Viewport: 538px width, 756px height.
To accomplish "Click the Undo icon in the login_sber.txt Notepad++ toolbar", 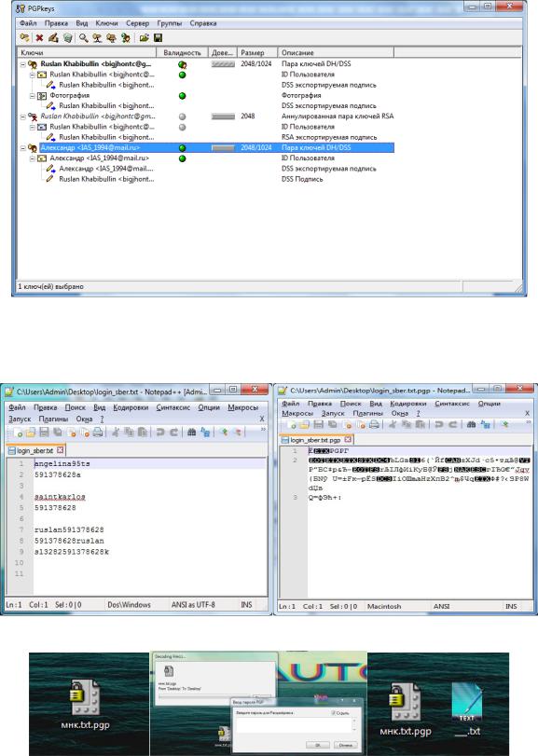I will pos(160,432).
